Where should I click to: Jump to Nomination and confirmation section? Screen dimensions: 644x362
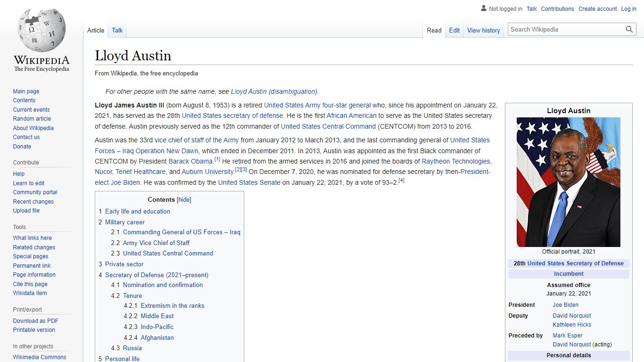pos(163,285)
